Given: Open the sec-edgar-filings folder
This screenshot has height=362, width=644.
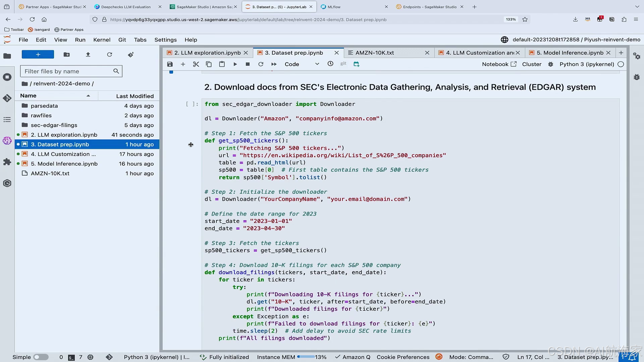Looking at the screenshot, I should pyautogui.click(x=54, y=125).
